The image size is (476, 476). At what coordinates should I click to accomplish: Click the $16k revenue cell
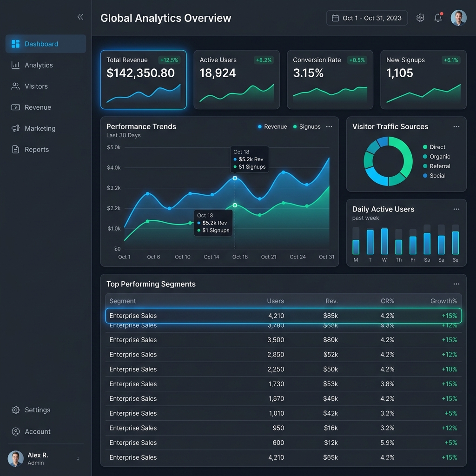click(x=331, y=428)
